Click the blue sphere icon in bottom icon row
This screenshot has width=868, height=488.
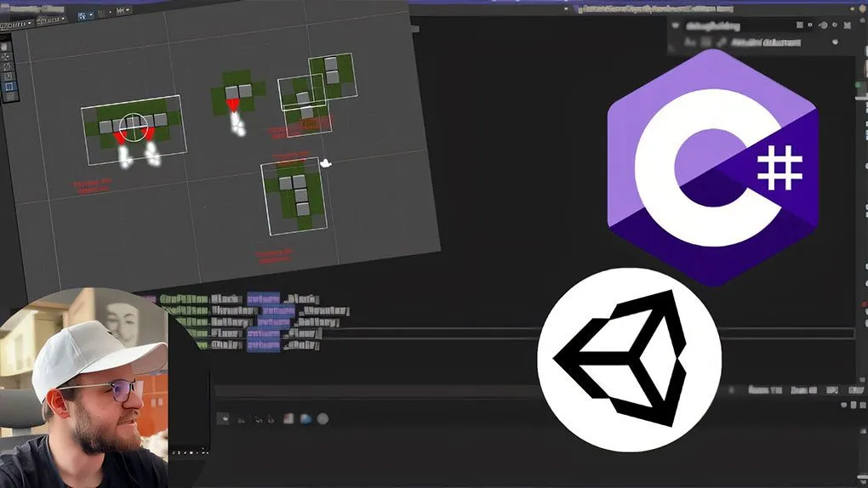(x=306, y=418)
